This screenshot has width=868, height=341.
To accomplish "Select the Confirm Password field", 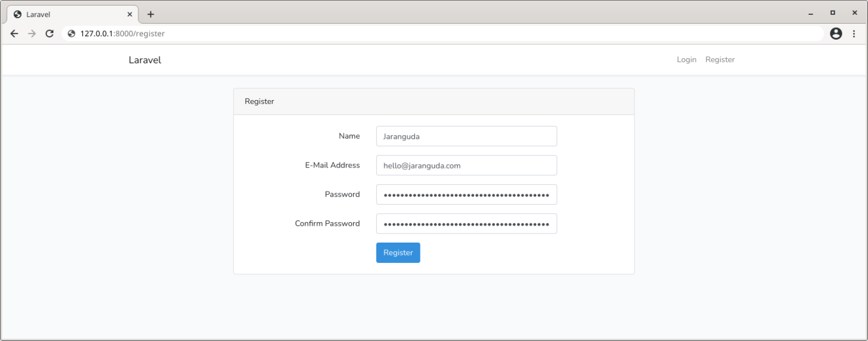I will click(466, 223).
